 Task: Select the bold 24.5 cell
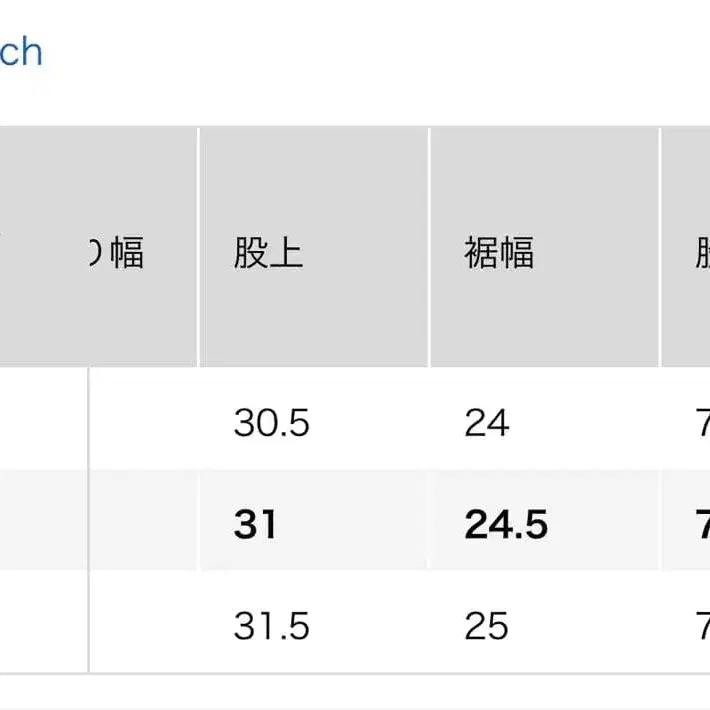pyautogui.click(x=506, y=524)
